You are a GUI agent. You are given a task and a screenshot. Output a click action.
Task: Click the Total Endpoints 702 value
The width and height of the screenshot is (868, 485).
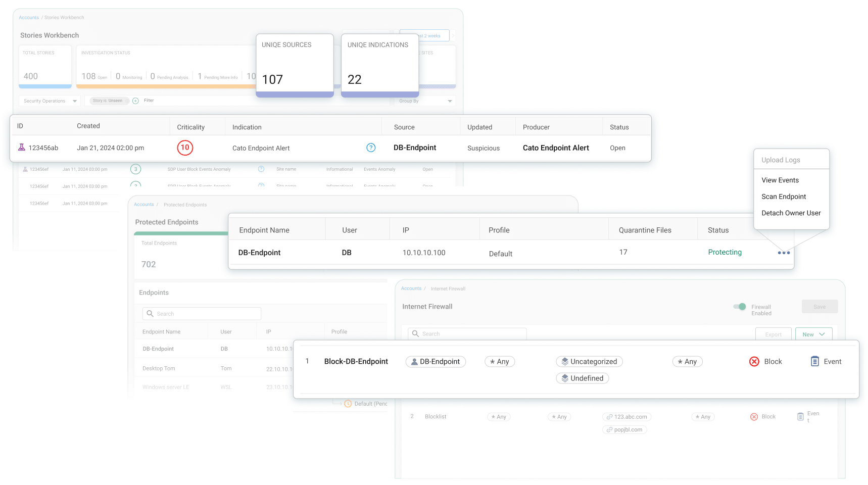click(149, 264)
